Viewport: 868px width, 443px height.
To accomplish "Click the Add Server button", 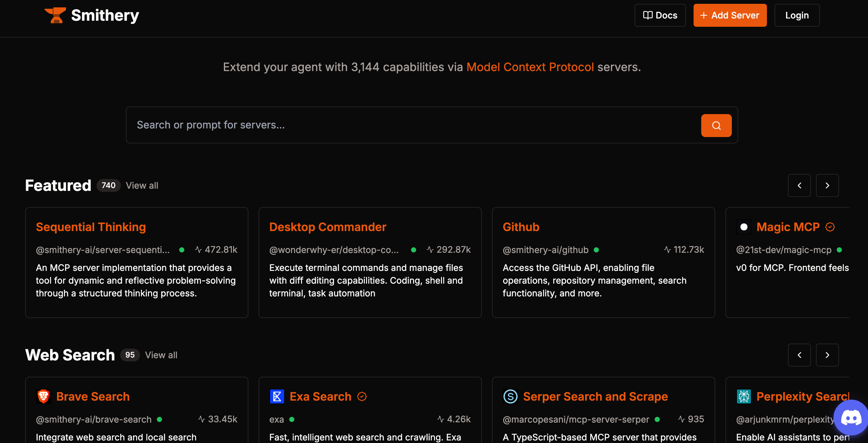I will click(730, 16).
